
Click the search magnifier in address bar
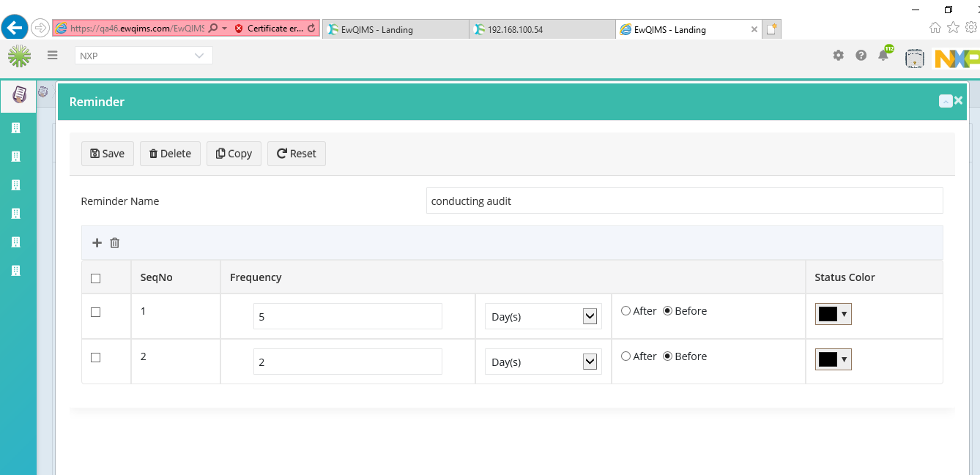(213, 29)
